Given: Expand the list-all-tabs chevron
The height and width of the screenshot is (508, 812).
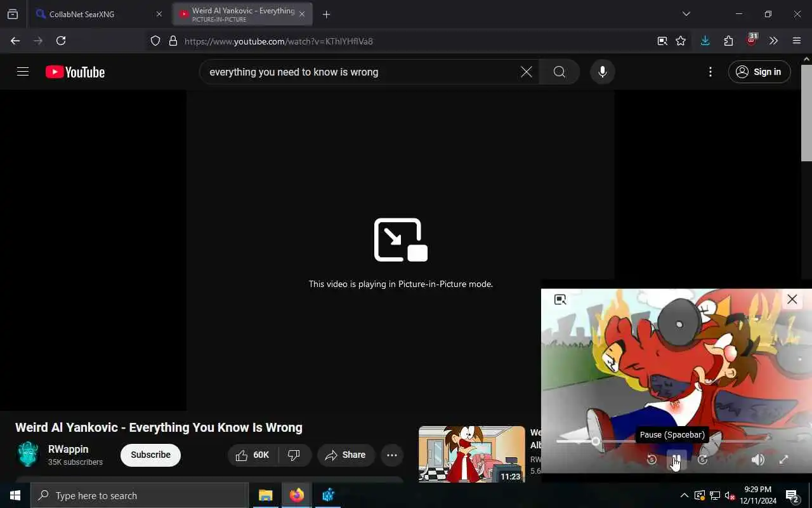Looking at the screenshot, I should pyautogui.click(x=686, y=14).
